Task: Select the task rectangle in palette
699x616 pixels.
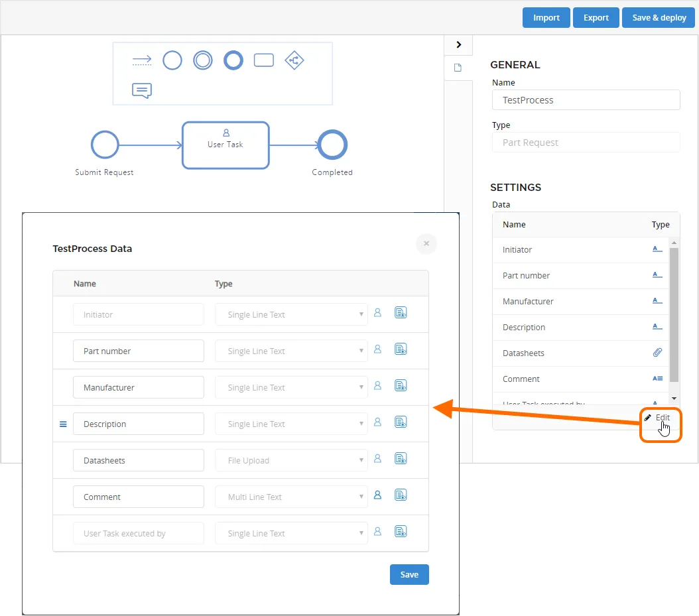Action: (263, 60)
